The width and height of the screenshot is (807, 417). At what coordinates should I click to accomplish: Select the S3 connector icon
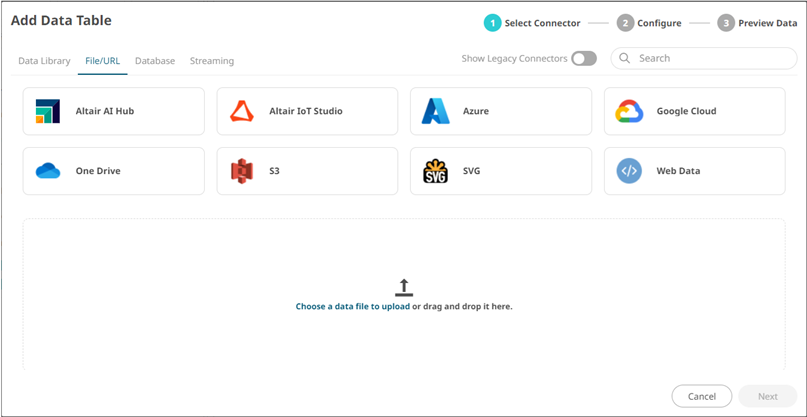click(x=241, y=171)
